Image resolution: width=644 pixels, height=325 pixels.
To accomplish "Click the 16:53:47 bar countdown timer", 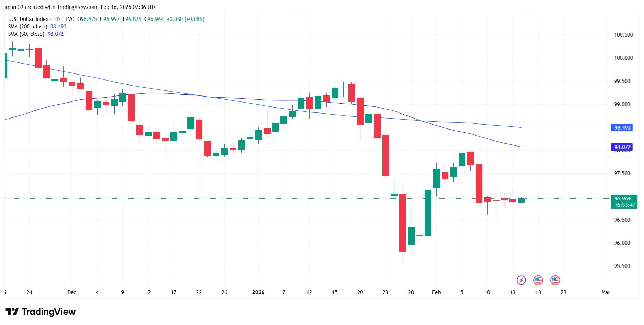I will tap(624, 205).
